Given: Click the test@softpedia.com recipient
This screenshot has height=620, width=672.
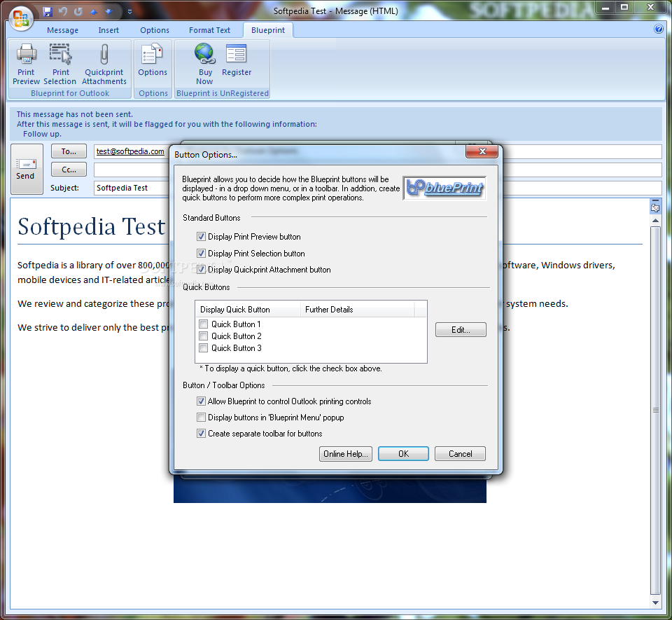Looking at the screenshot, I should pos(130,151).
